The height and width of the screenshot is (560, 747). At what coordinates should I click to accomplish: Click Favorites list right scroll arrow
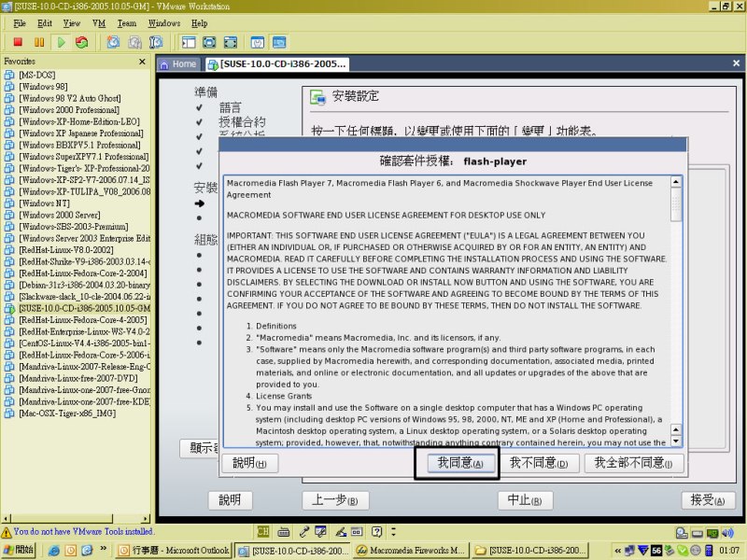pos(146,519)
